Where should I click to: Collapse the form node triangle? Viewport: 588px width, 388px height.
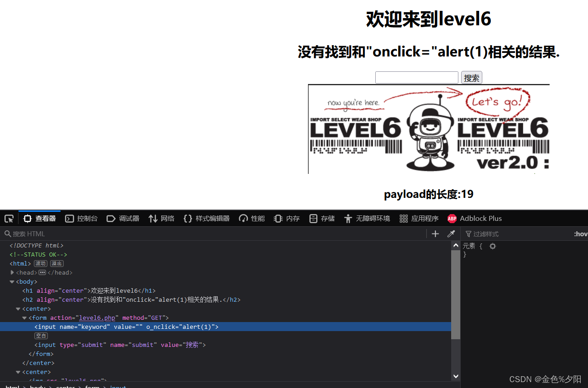pos(24,318)
